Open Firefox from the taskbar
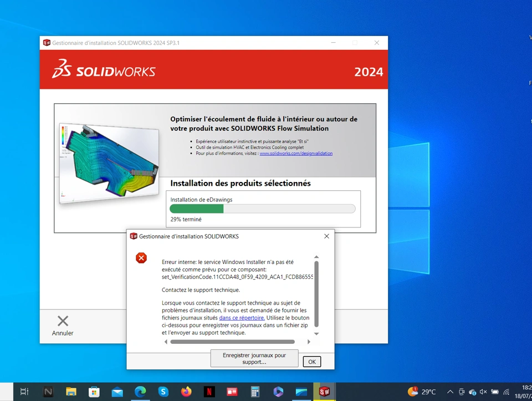Viewport: 532px width, 401px height. [x=186, y=392]
